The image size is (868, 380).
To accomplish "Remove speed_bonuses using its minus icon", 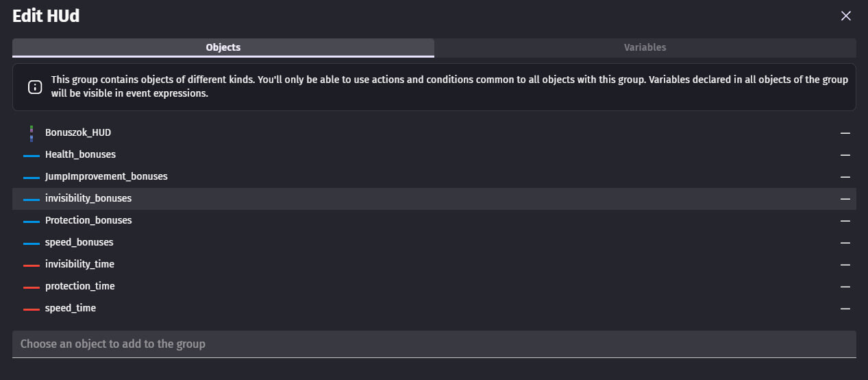I will (x=845, y=243).
